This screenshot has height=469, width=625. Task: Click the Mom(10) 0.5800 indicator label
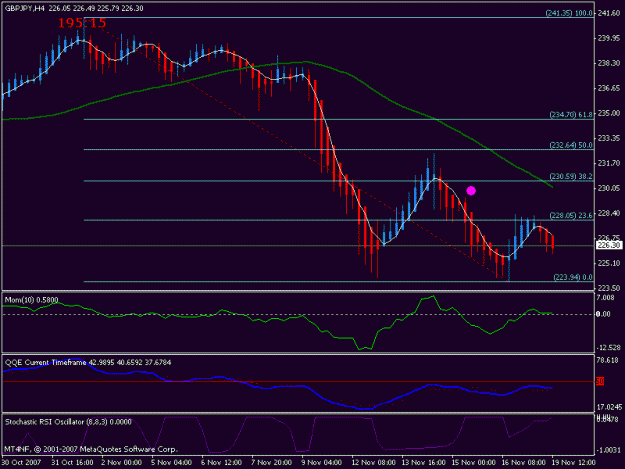[x=31, y=300]
